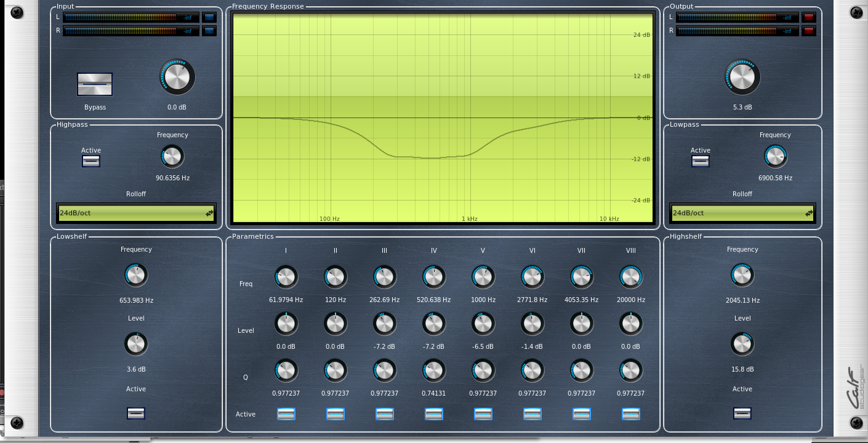
Task: Click the 90.6356 Hz highpass value
Action: [172, 178]
